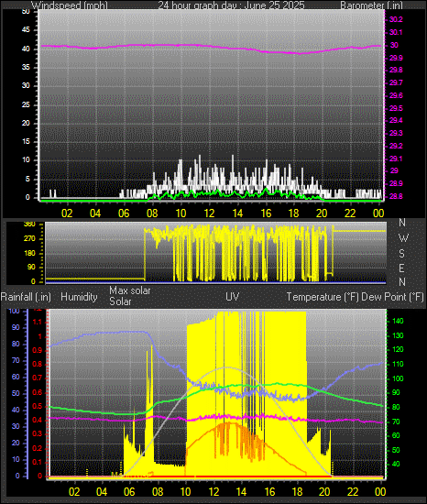Image resolution: width=427 pixels, height=504 pixels.
Task: Click the 140 value on green temperature axis
Action: click(398, 321)
